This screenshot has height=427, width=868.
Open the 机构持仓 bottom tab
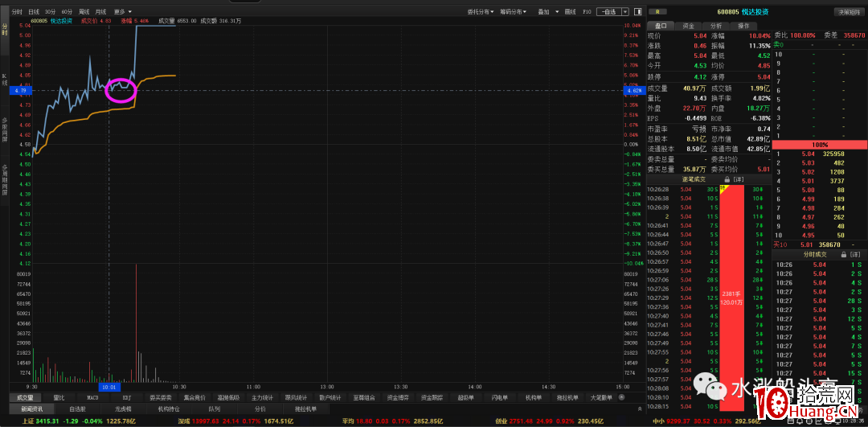tap(169, 409)
